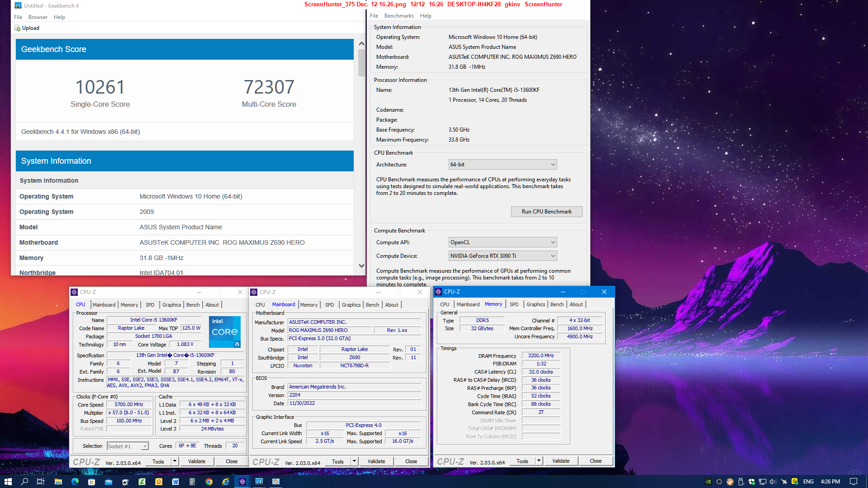Select the single-core score 10261
This screenshot has width=868, height=488.
point(100,87)
